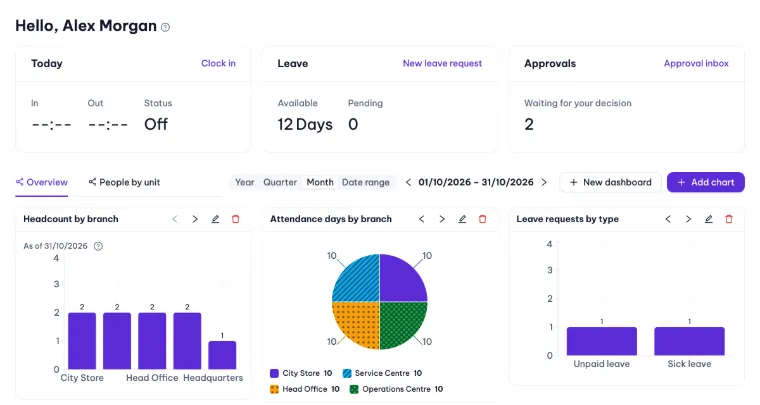Move Leave requests by type chart left

tap(668, 219)
